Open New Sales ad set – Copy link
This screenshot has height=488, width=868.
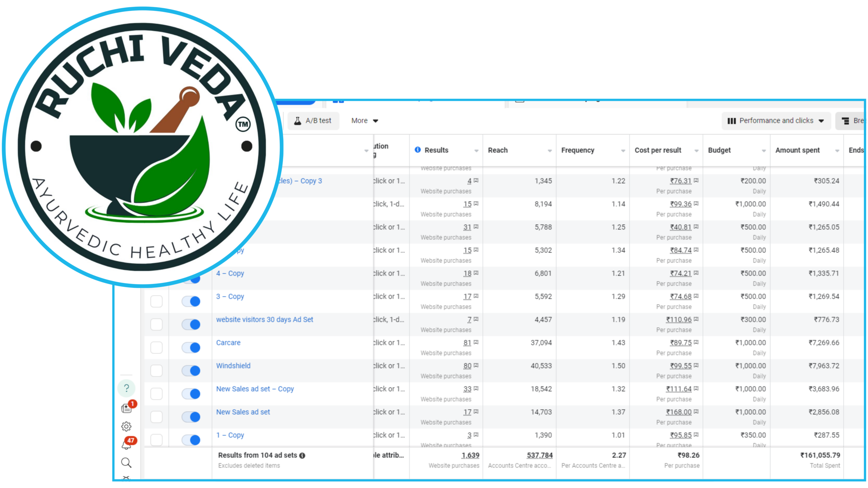(255, 389)
